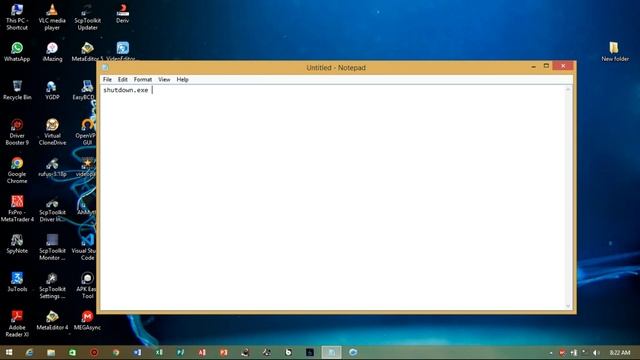Select FxPro MetaTrader 4 desktop icon

[x=17, y=209]
